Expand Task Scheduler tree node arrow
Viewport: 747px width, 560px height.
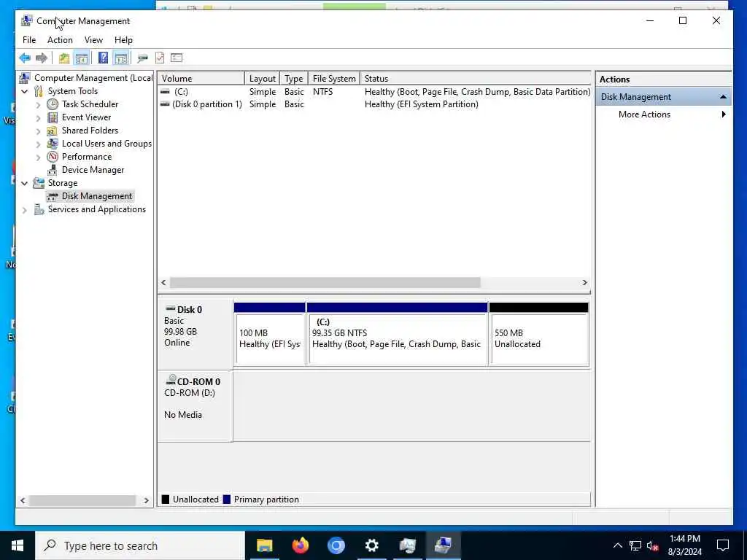pyautogui.click(x=39, y=105)
